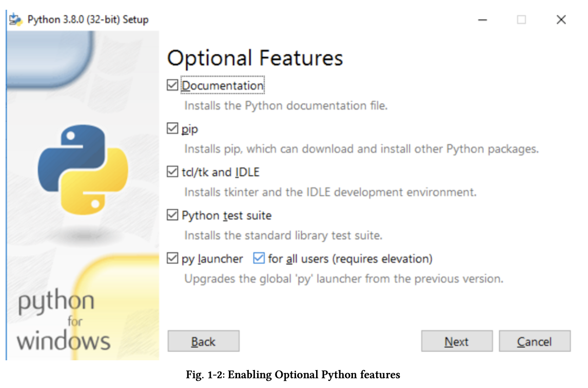The width and height of the screenshot is (588, 388).
Task: Close the installer window
Action: (x=561, y=19)
